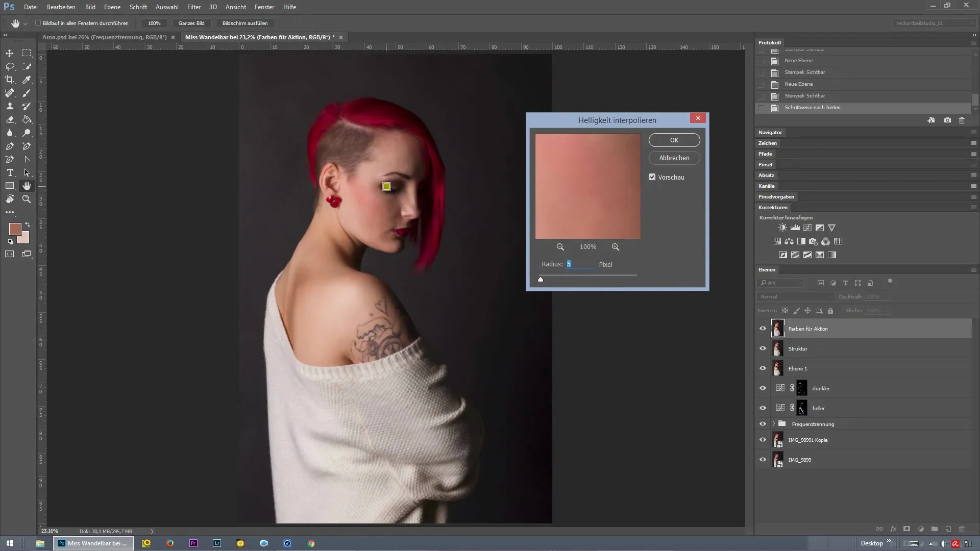Click Bildschirm ausfüllen button

[x=245, y=23]
